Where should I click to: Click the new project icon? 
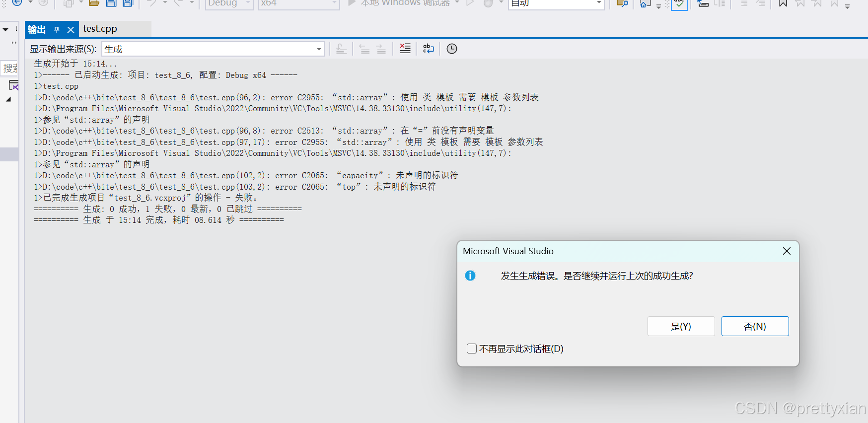click(69, 3)
